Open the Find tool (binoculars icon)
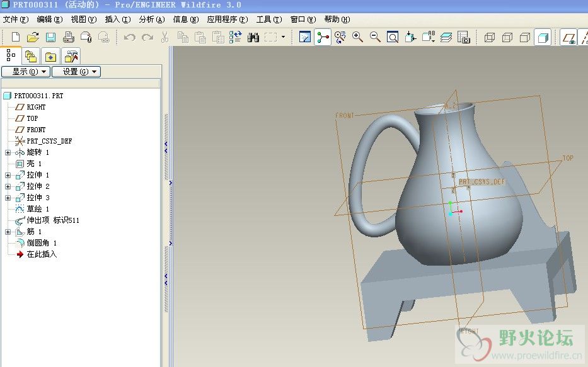 coord(253,37)
